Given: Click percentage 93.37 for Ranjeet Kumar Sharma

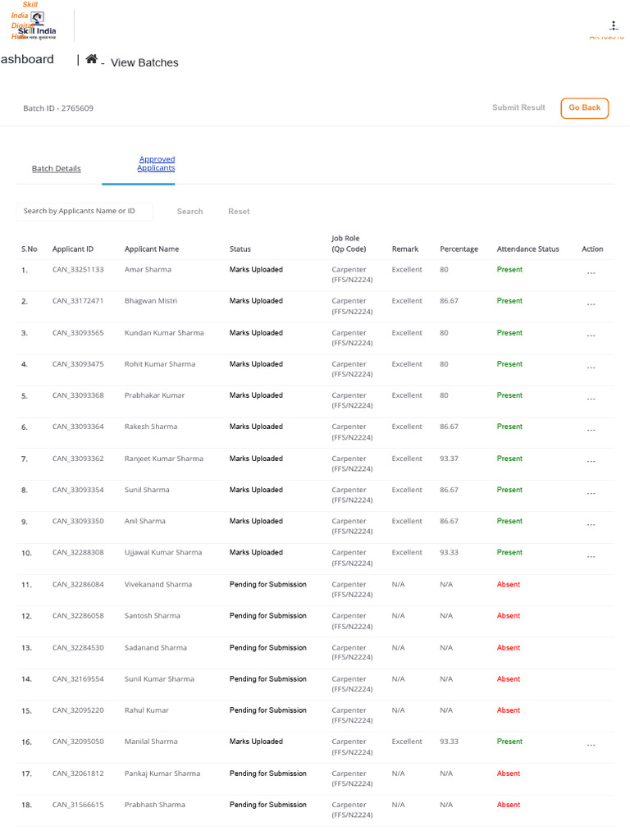Looking at the screenshot, I should point(449,459).
